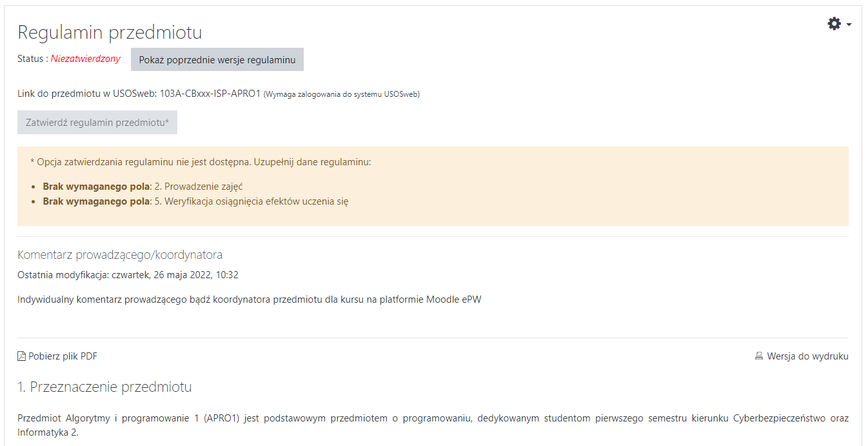Click the Indywidualny komentarz prowadzącego paragraph
Image resolution: width=868 pixels, height=446 pixels.
250,300
